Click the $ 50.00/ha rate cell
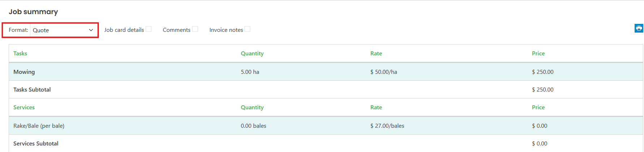Screen dimensions: 644x152 [x=384, y=72]
